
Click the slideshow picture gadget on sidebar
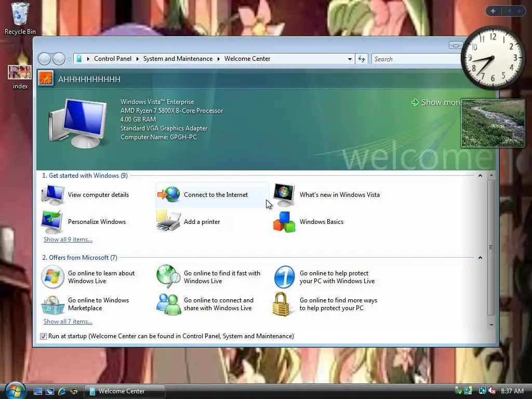click(493, 123)
